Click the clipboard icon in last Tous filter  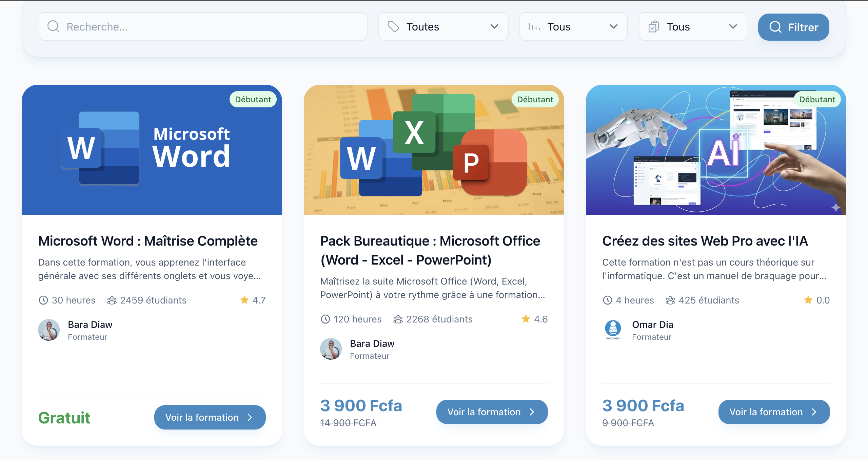[653, 26]
